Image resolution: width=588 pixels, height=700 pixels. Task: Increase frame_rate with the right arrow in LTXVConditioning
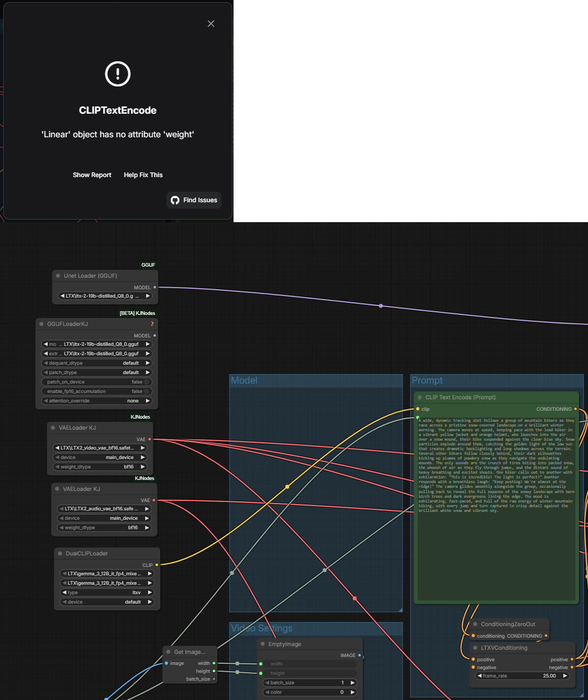565,676
